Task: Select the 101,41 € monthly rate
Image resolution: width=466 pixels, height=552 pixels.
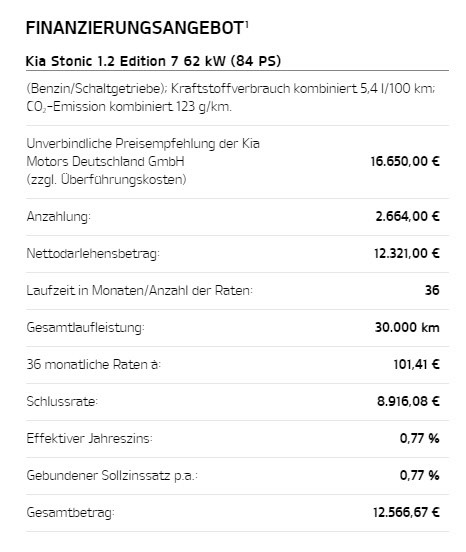Action: pyautogui.click(x=416, y=364)
